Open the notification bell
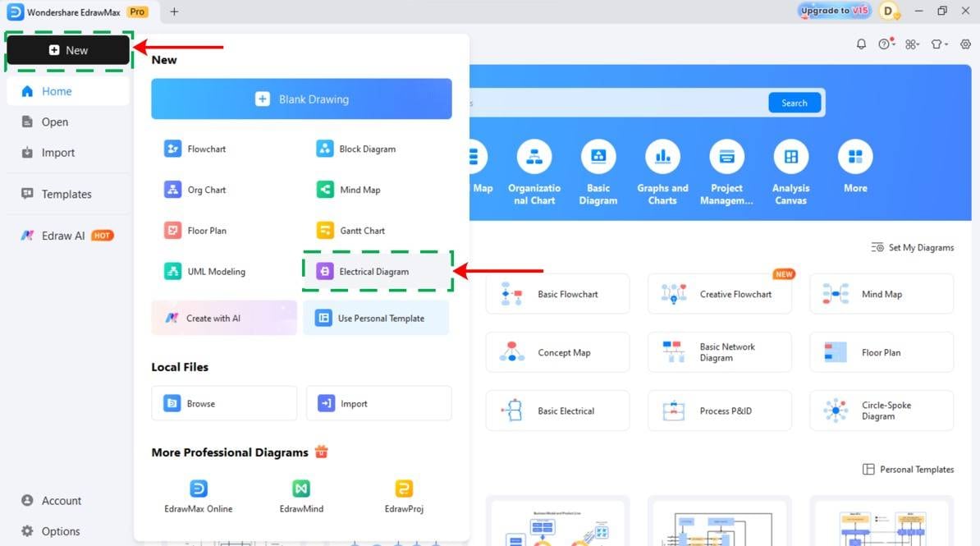 861,44
